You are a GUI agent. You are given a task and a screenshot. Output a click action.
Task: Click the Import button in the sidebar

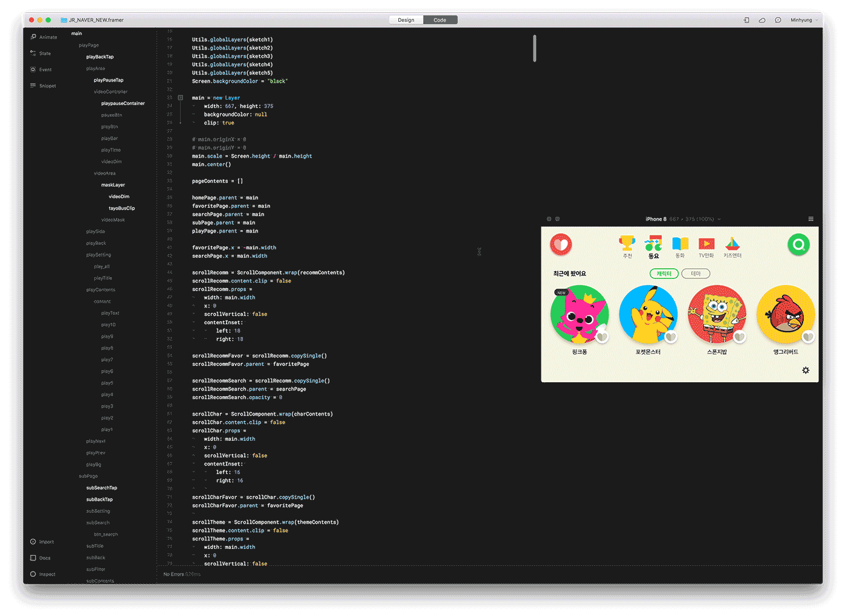pos(42,542)
